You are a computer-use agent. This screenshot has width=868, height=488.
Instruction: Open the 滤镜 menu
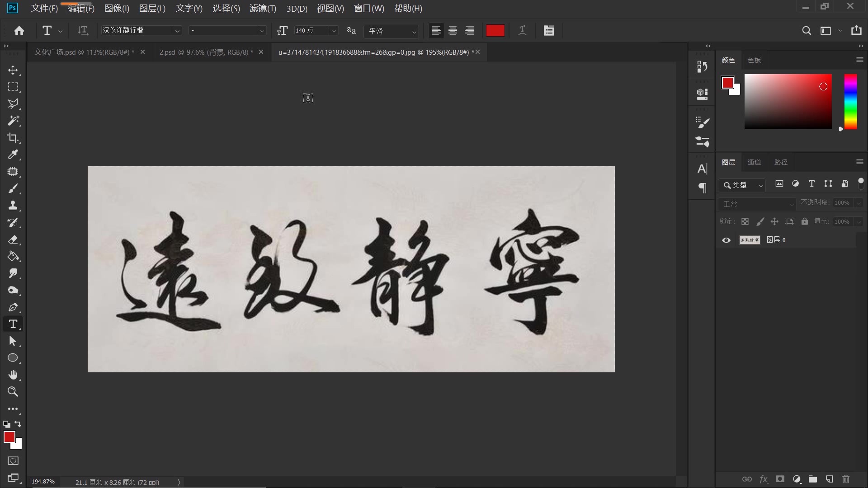click(263, 8)
